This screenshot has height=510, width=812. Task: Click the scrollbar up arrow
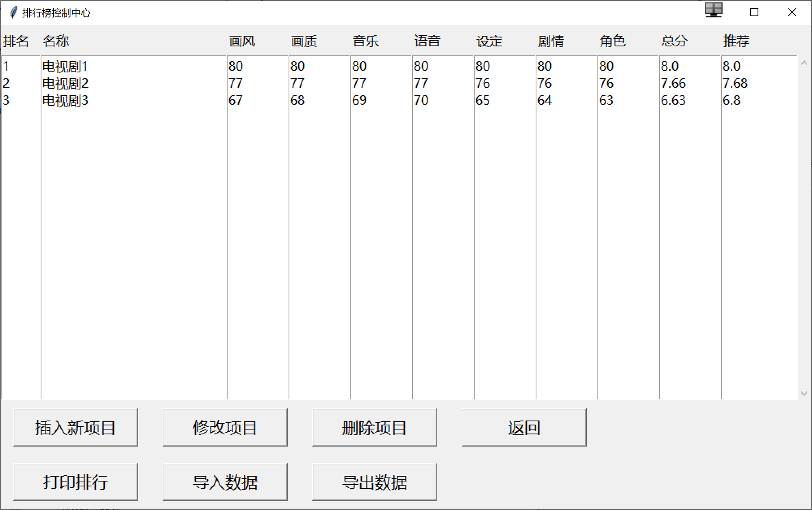[x=803, y=63]
